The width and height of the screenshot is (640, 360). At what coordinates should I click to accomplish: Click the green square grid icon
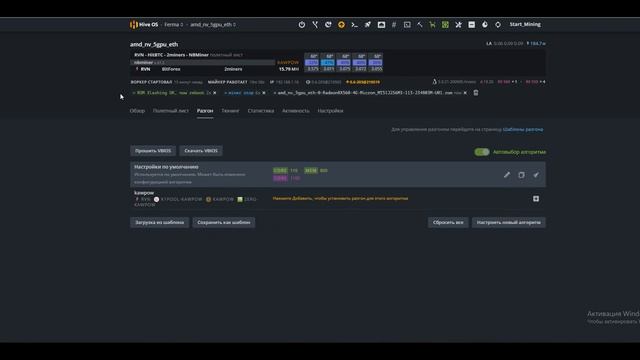pos(445,24)
